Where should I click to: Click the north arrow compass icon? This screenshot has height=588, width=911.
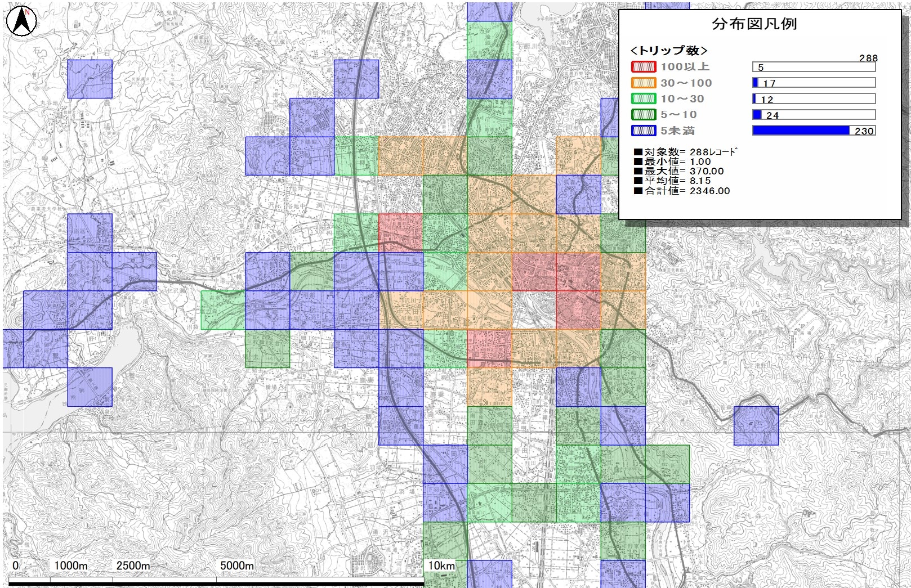tap(21, 21)
